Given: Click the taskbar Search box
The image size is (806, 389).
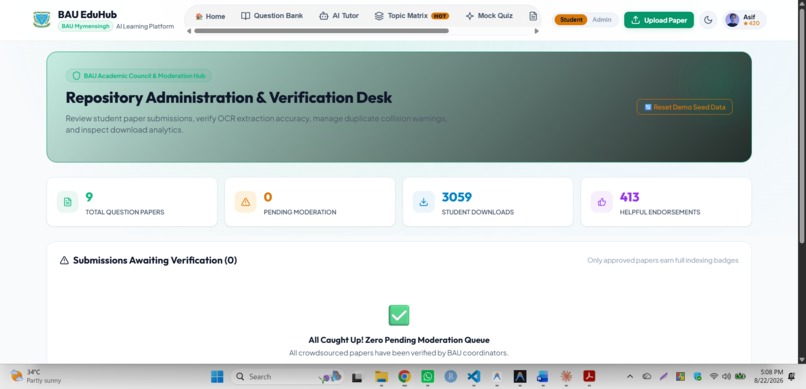Looking at the screenshot, I should click(x=286, y=377).
